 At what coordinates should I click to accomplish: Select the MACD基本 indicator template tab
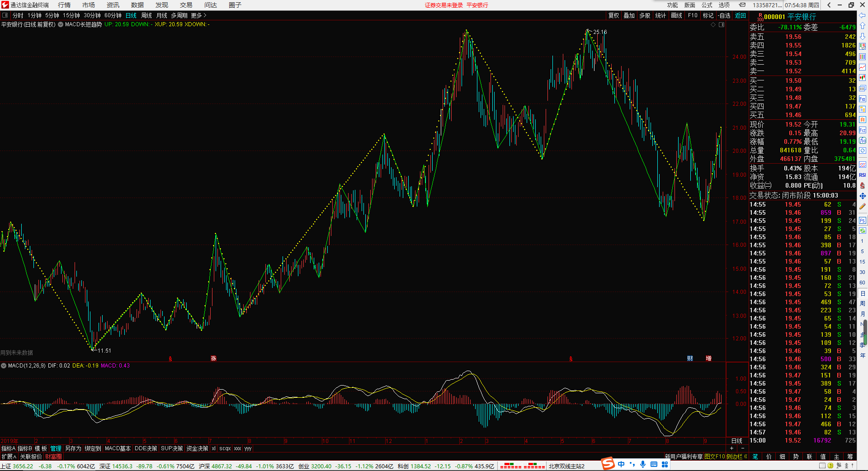click(118, 448)
